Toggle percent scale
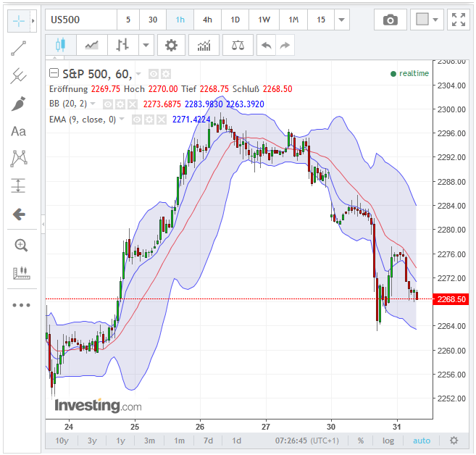The width and height of the screenshot is (476, 455). click(361, 441)
